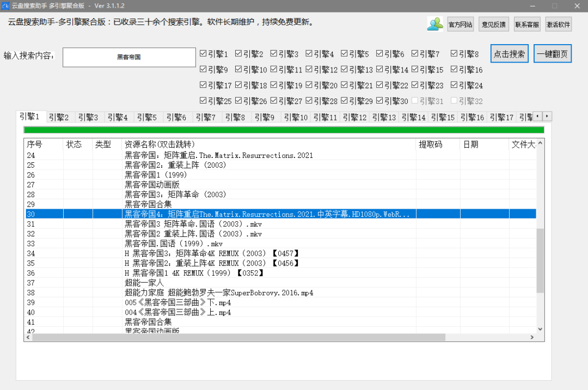Select row 27 黑客帝国动画版
Image resolution: width=588 pixels, height=390 pixels.
coord(280,185)
